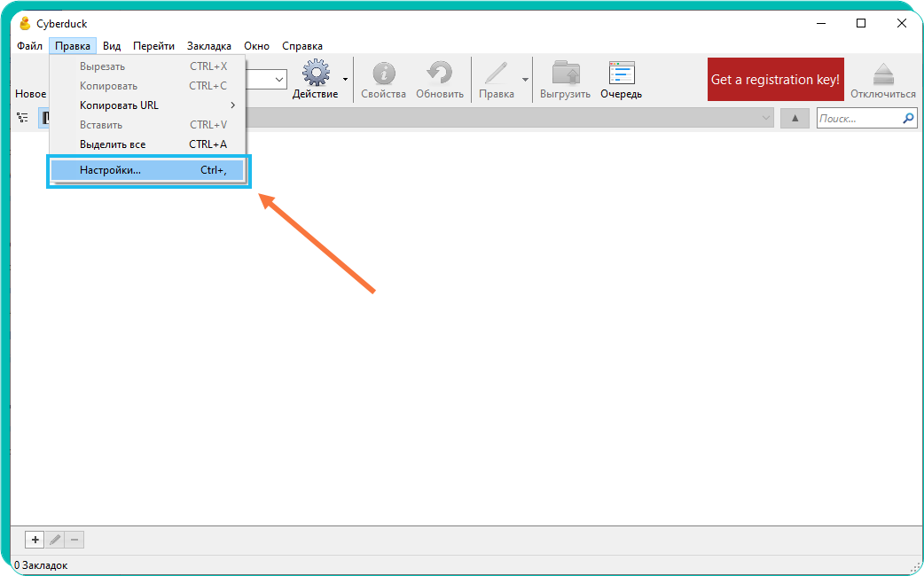The image size is (924, 576).
Task: Open the path combo box dropdown
Action: pos(765,118)
